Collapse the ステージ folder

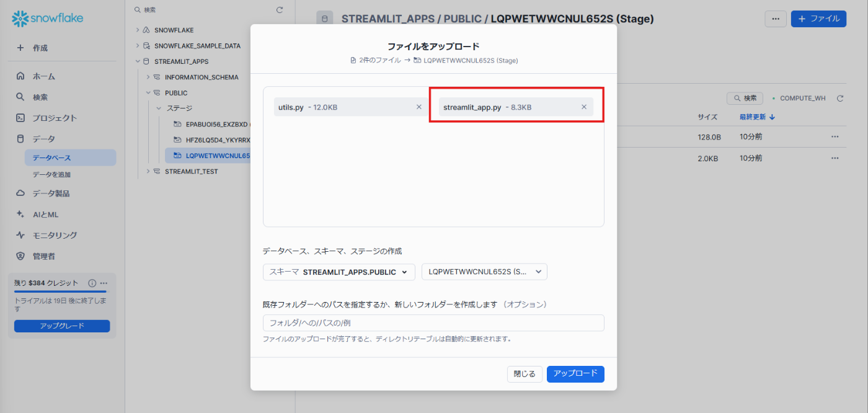(159, 108)
